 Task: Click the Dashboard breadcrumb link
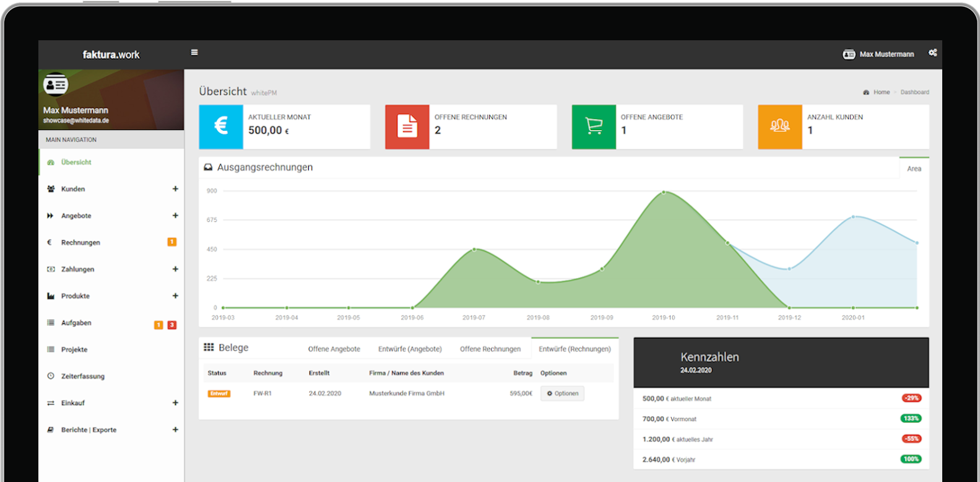914,92
